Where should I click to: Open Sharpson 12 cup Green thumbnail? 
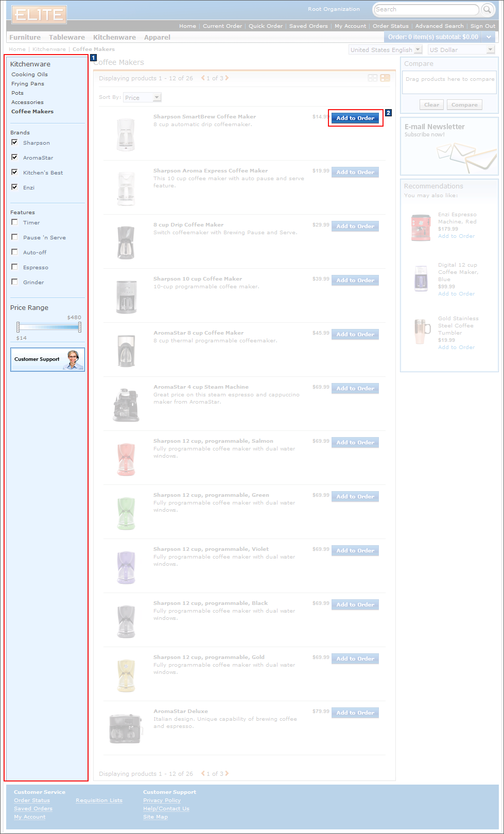pyautogui.click(x=126, y=513)
